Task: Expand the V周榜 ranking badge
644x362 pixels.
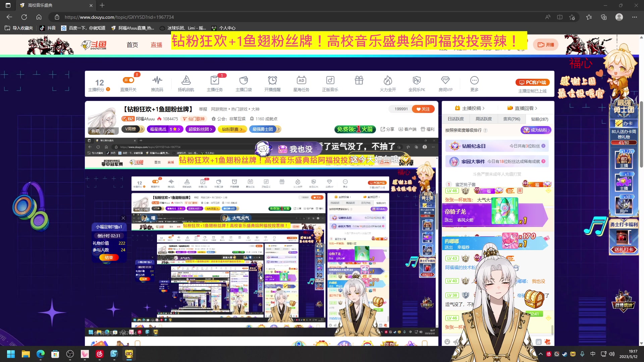Action: tap(133, 129)
